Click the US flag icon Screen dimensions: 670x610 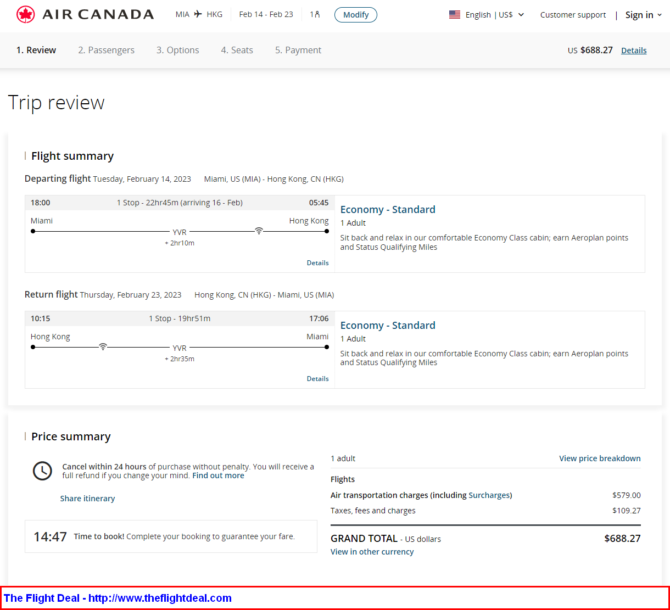click(x=455, y=15)
